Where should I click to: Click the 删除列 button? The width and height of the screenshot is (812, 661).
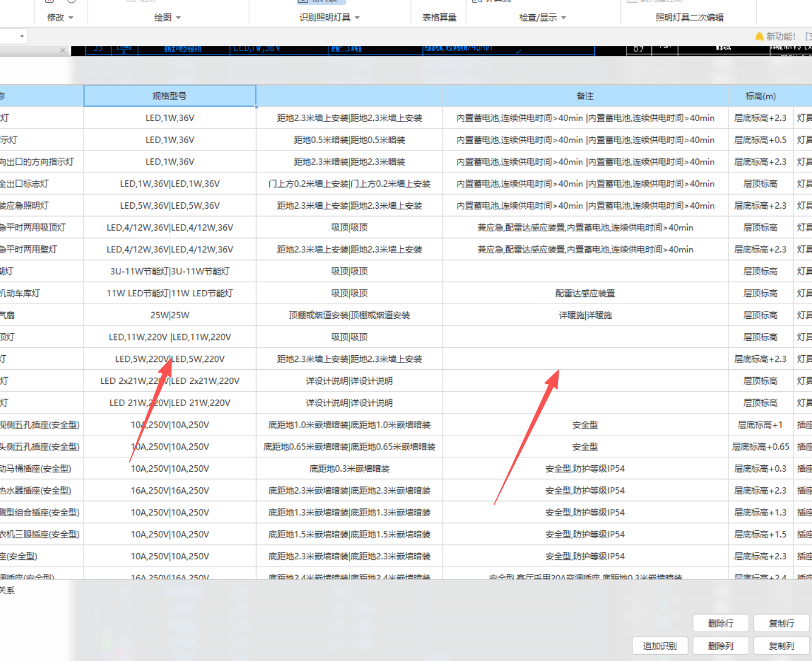721,646
